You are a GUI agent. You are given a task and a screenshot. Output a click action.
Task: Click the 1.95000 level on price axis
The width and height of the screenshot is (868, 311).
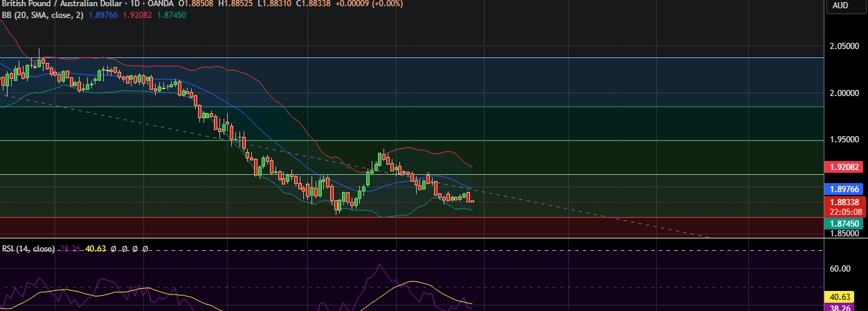coord(844,140)
